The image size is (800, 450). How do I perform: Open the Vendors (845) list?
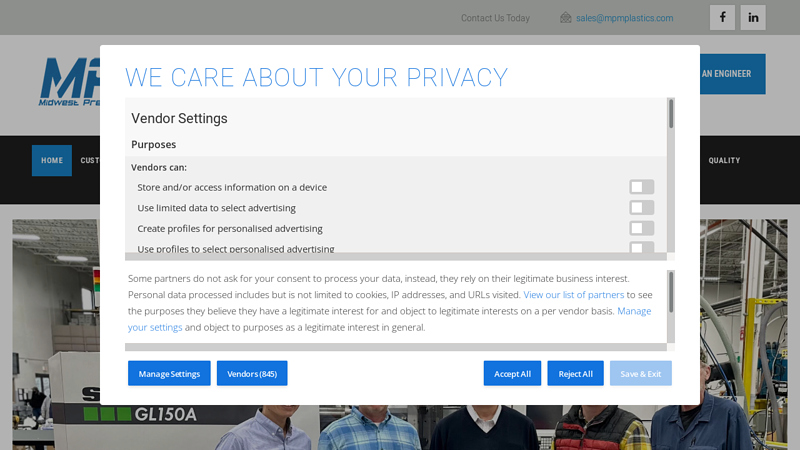point(252,373)
